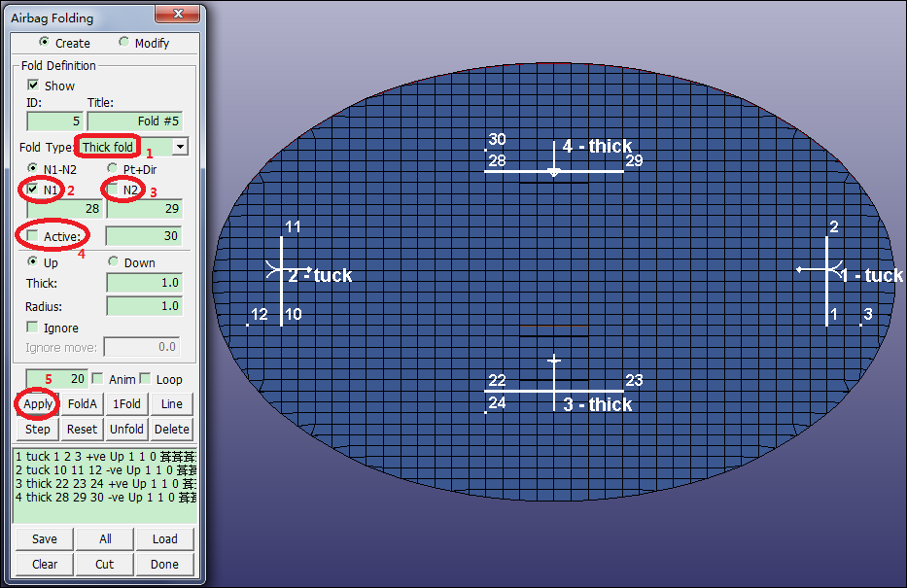Toggle the Show checkbox
This screenshot has height=588, width=907.
(x=33, y=86)
